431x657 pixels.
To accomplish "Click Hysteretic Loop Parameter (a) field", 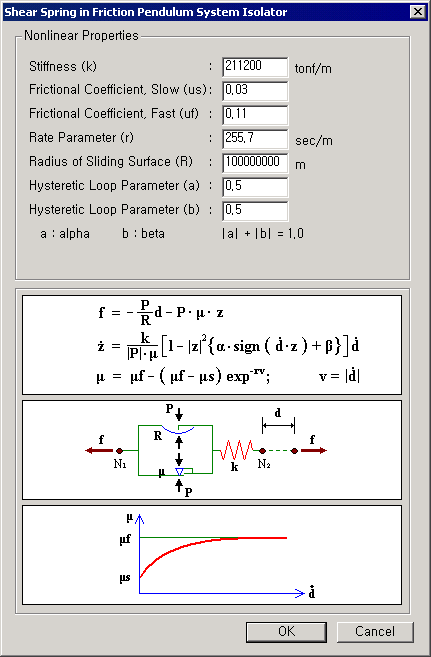I will click(x=255, y=187).
